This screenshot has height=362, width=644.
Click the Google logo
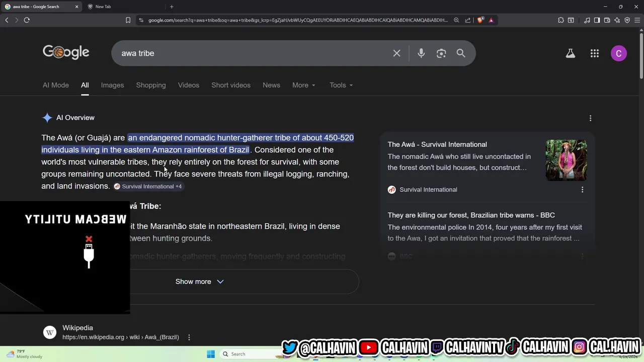pos(66,52)
